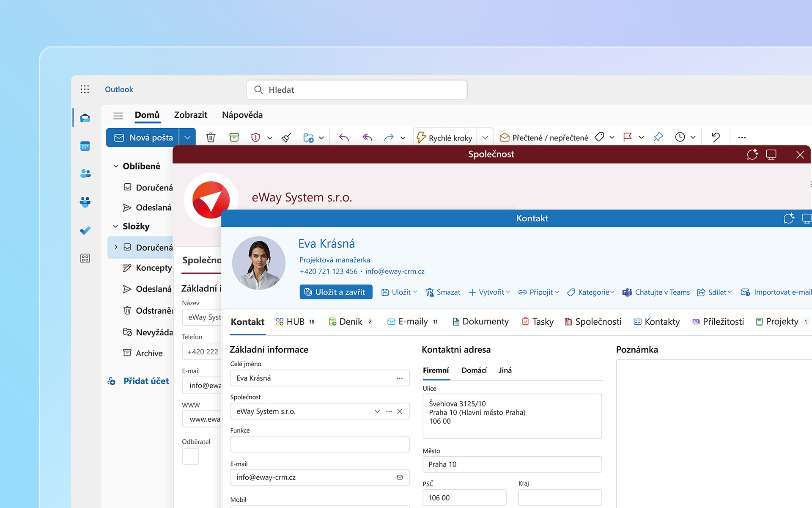This screenshot has height=508, width=812.
Task: Archive message with the green archive icon
Action: click(234, 138)
